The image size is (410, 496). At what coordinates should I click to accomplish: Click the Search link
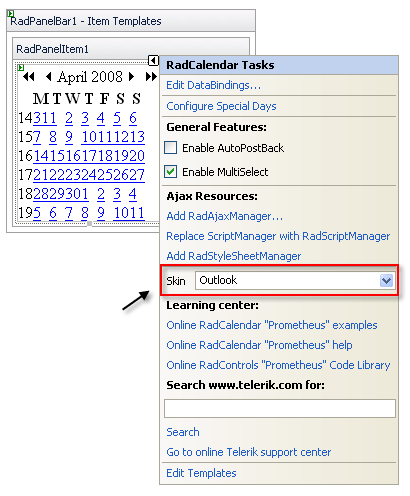[x=183, y=432]
